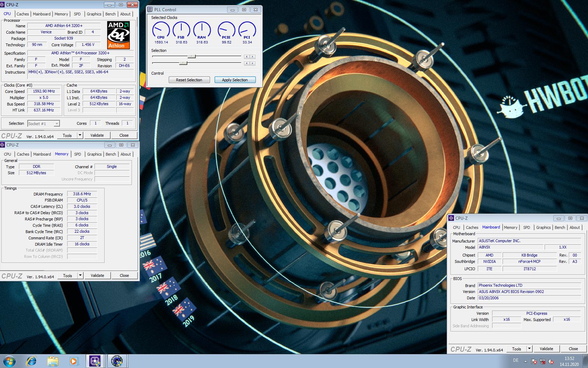588x368 pixels.
Task: Click the BIOS Version field
Action: pos(529,292)
